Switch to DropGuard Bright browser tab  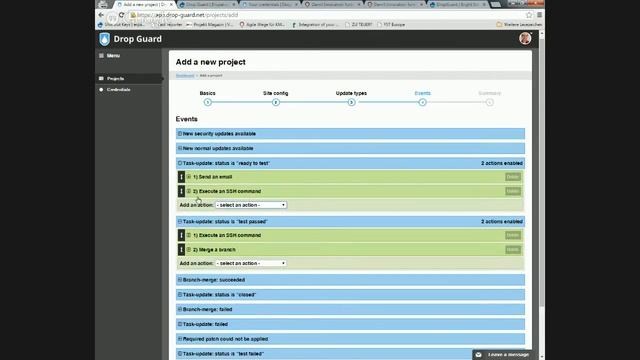click(x=457, y=4)
